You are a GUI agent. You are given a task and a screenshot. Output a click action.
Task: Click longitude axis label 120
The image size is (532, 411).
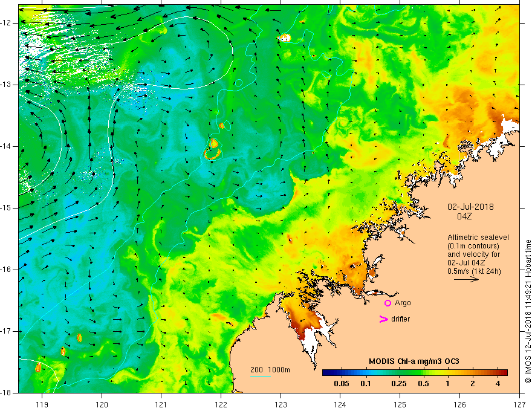[102, 404]
